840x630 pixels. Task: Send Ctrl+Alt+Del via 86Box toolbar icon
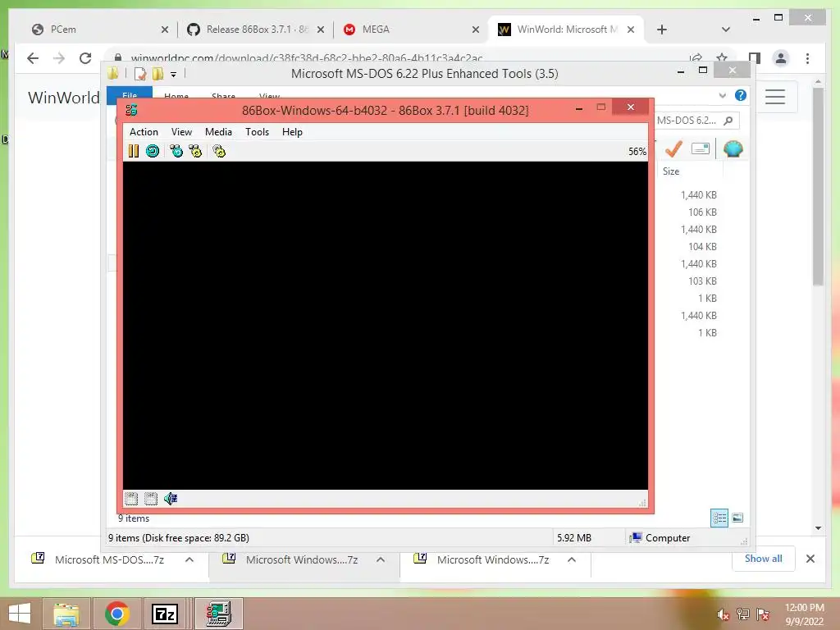click(x=176, y=151)
